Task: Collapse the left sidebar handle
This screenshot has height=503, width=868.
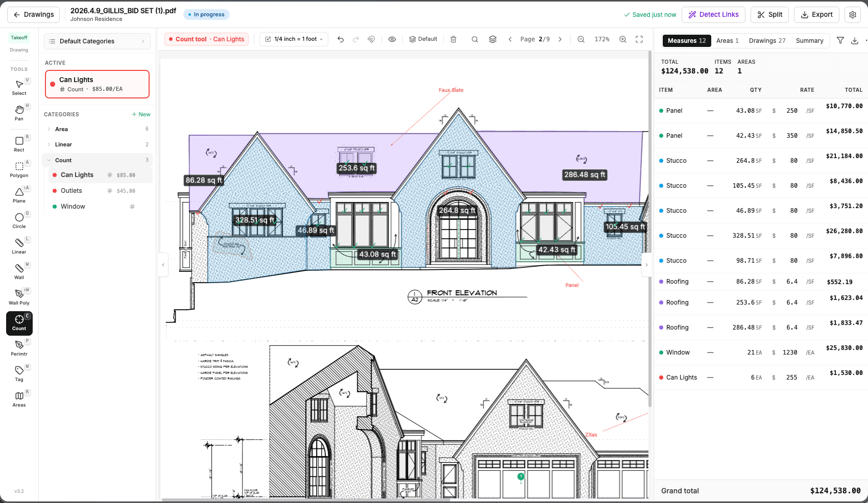Action: 163,265
